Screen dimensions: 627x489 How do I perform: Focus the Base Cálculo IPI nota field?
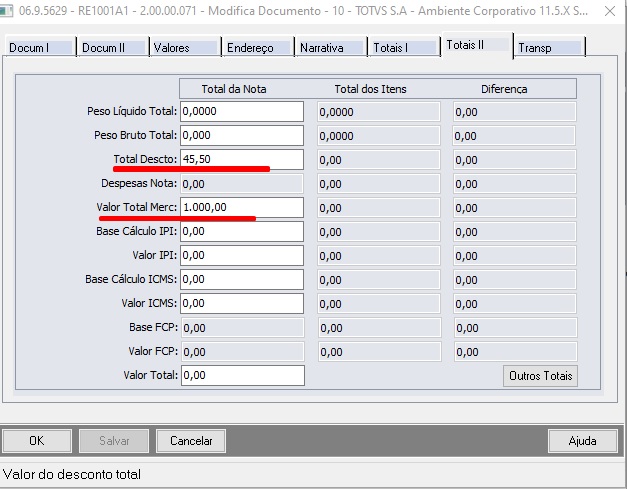coord(242,231)
